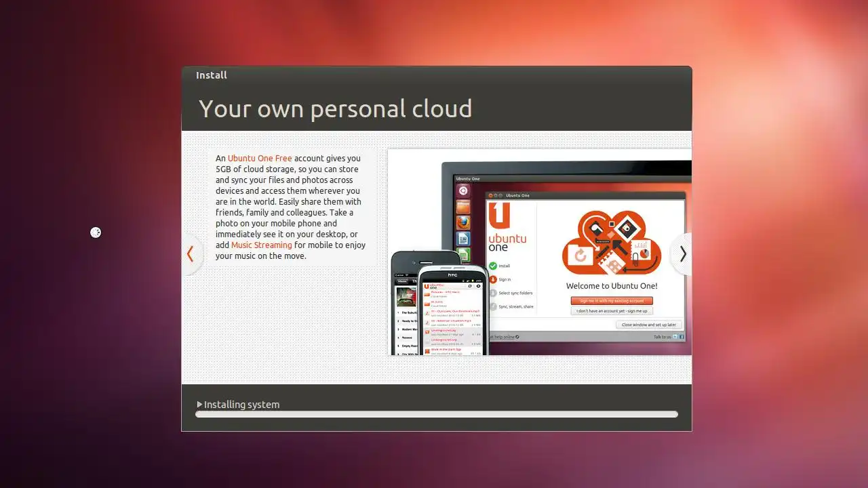The height and width of the screenshot is (488, 868).
Task: Open the Ubuntu One Free link
Action: (x=260, y=158)
